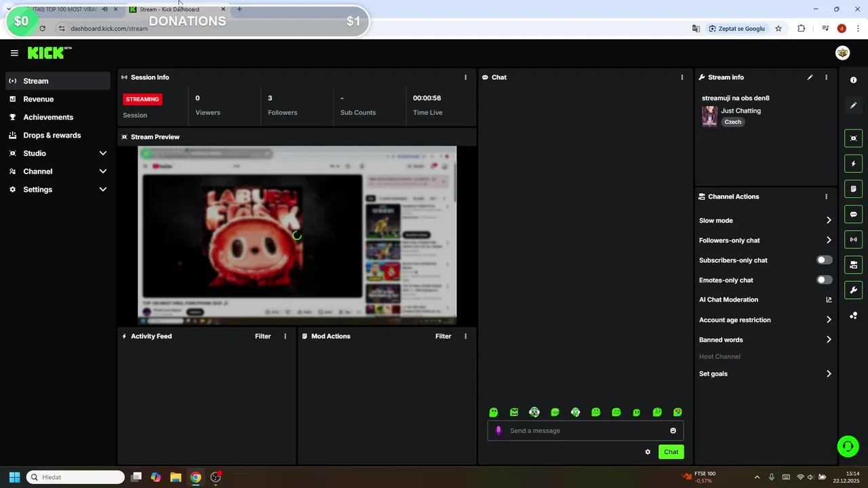Open AI Chat Moderation external link icon
This screenshot has height=488, width=868.
829,300
